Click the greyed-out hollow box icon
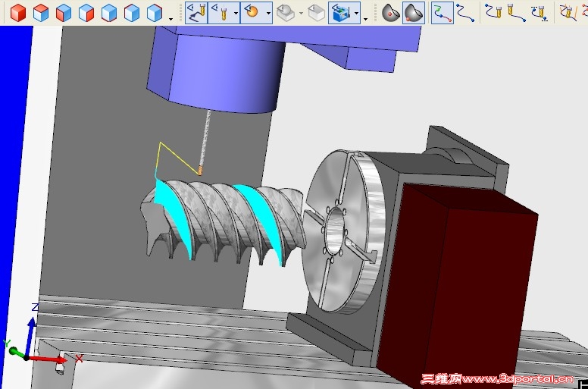 (x=317, y=13)
